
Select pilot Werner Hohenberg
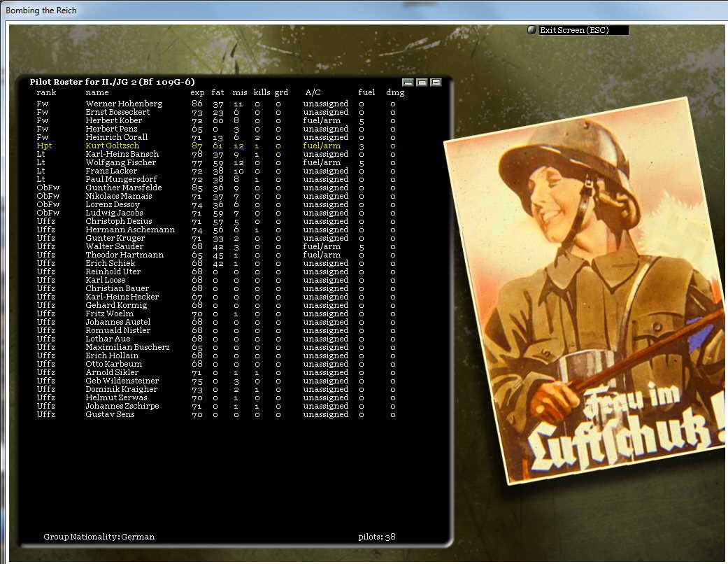124,104
